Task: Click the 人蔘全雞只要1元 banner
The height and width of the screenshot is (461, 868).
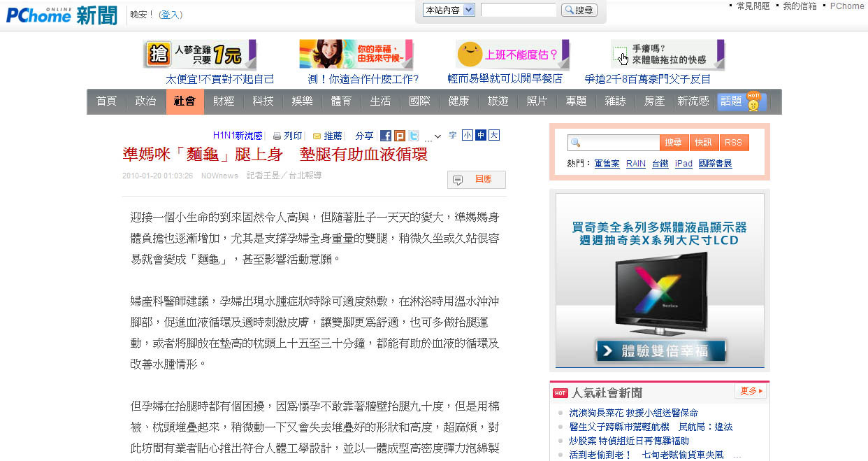Action: (201, 54)
